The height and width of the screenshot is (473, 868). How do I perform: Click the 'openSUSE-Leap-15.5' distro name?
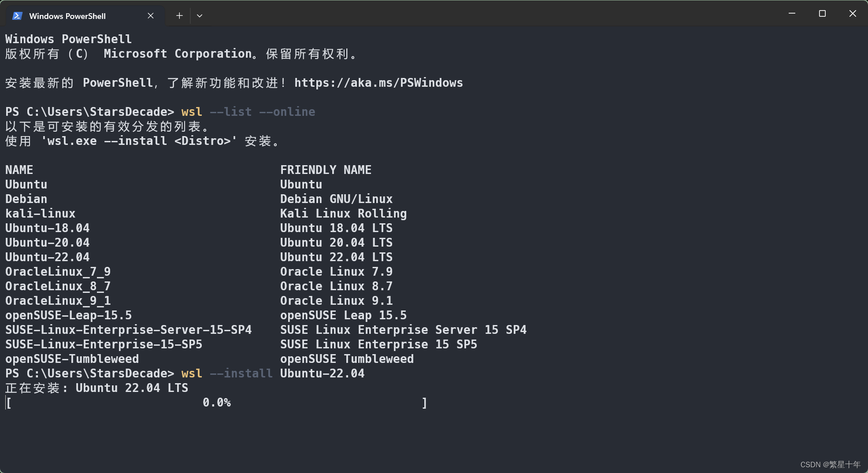tap(69, 315)
